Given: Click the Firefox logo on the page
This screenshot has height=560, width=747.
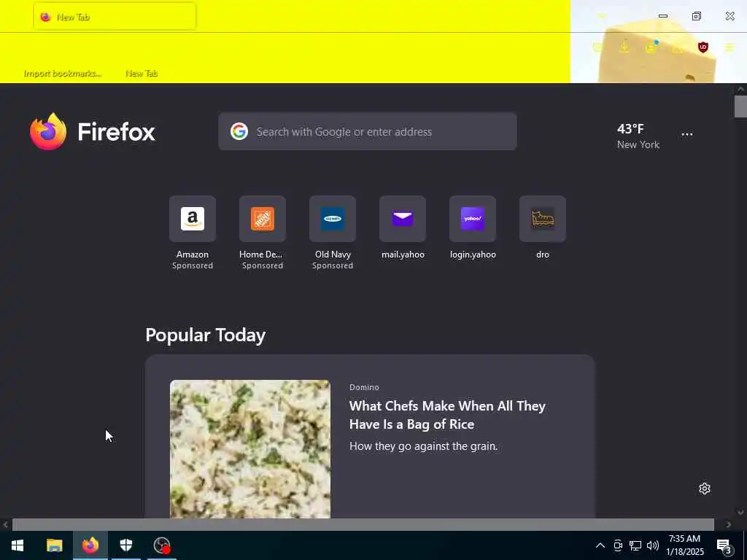Looking at the screenshot, I should (93, 131).
